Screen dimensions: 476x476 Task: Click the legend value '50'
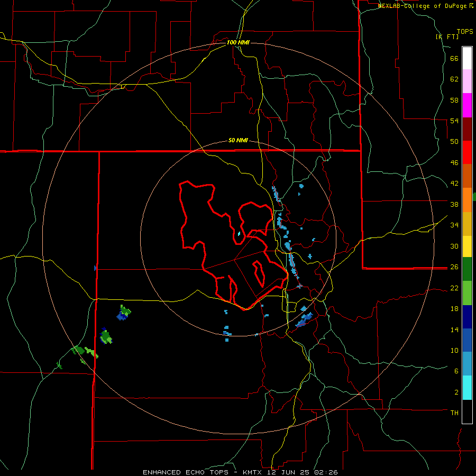point(454,142)
